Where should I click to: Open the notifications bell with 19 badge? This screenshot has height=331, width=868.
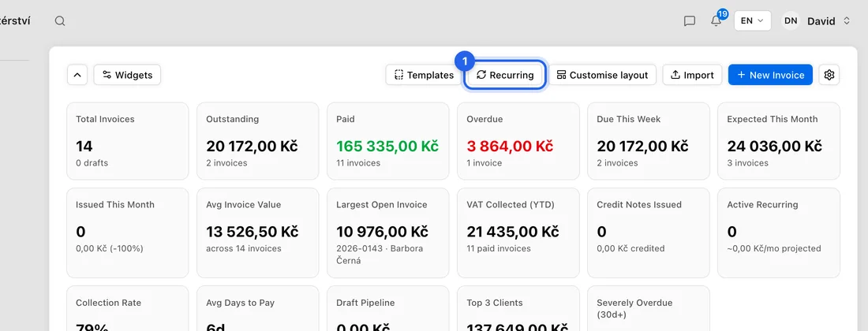click(x=718, y=18)
